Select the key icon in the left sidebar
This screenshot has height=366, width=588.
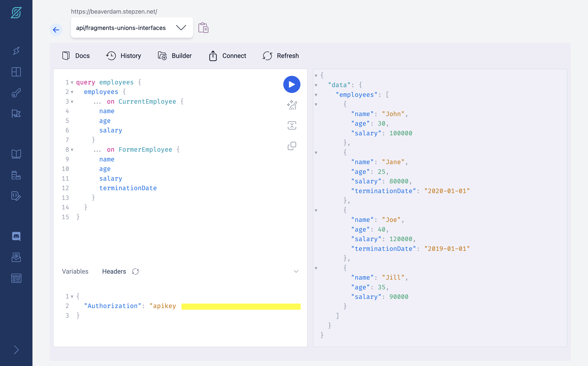(16, 93)
